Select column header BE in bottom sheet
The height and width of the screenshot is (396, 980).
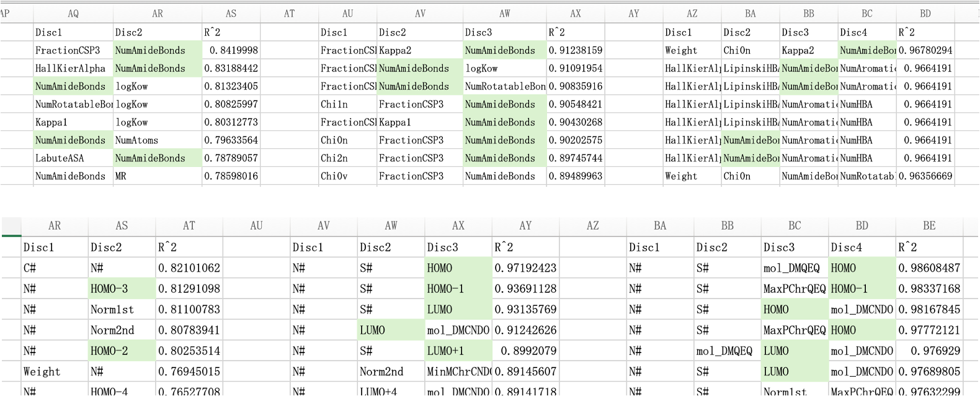(x=929, y=226)
